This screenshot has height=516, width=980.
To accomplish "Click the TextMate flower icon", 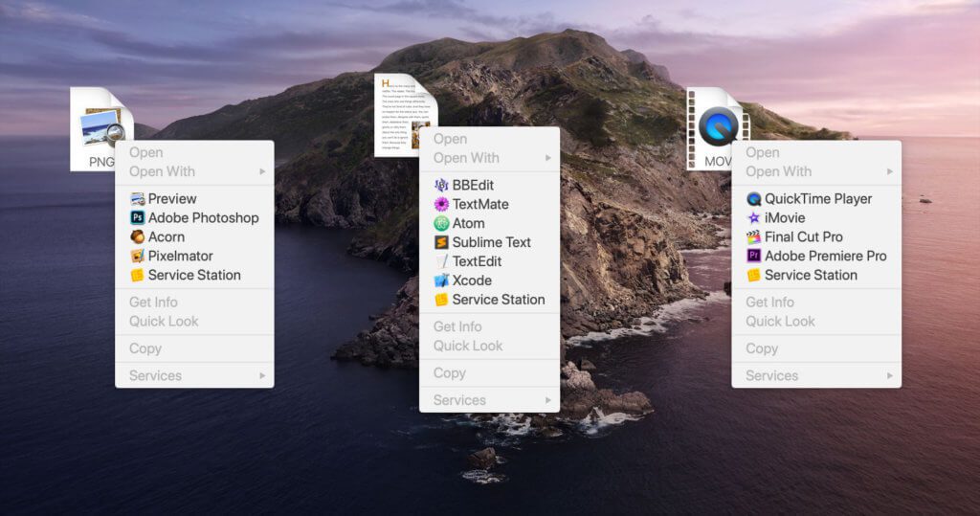I will pyautogui.click(x=441, y=205).
